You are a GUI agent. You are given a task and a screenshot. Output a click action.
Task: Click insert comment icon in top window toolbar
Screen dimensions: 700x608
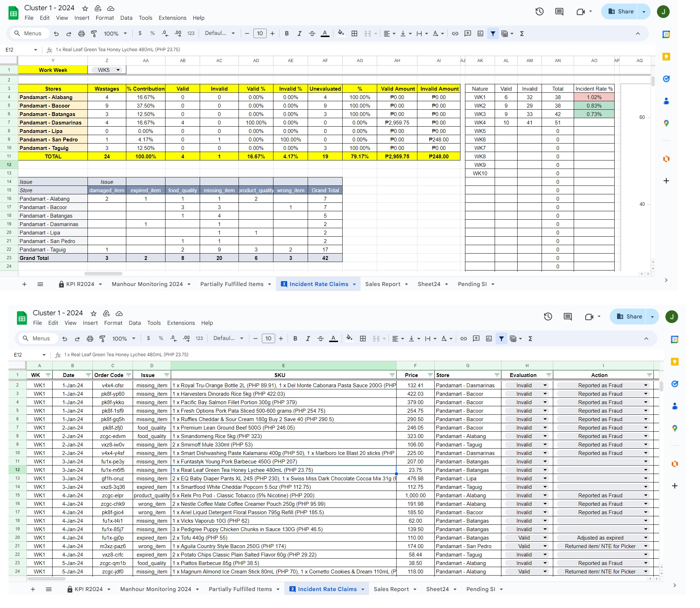pos(468,34)
